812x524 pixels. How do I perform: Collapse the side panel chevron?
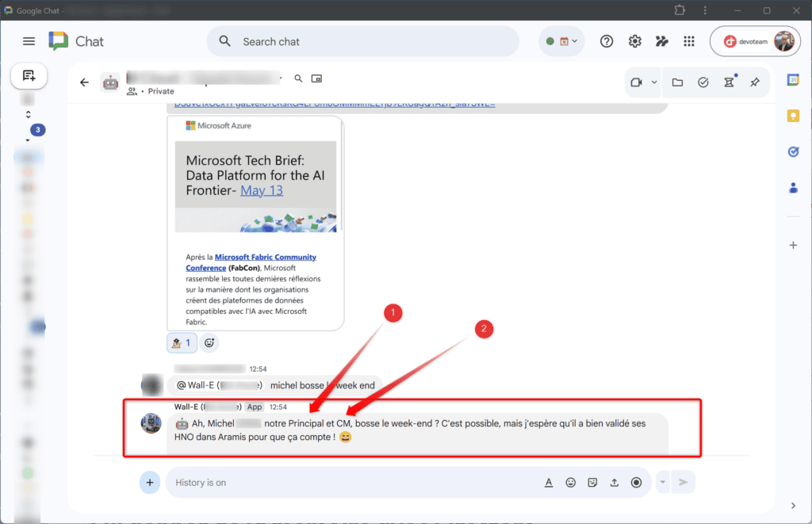tap(793, 506)
